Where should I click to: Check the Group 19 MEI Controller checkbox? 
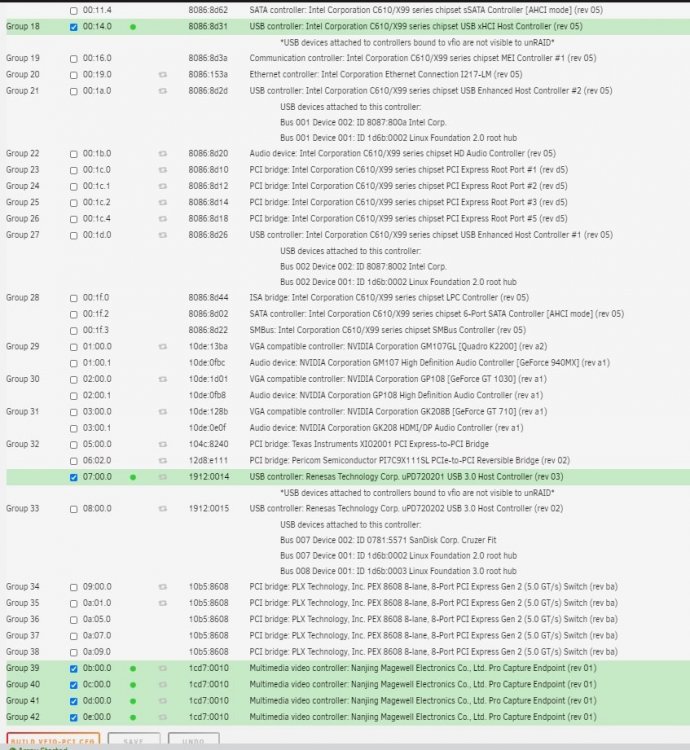pyautogui.click(x=74, y=59)
